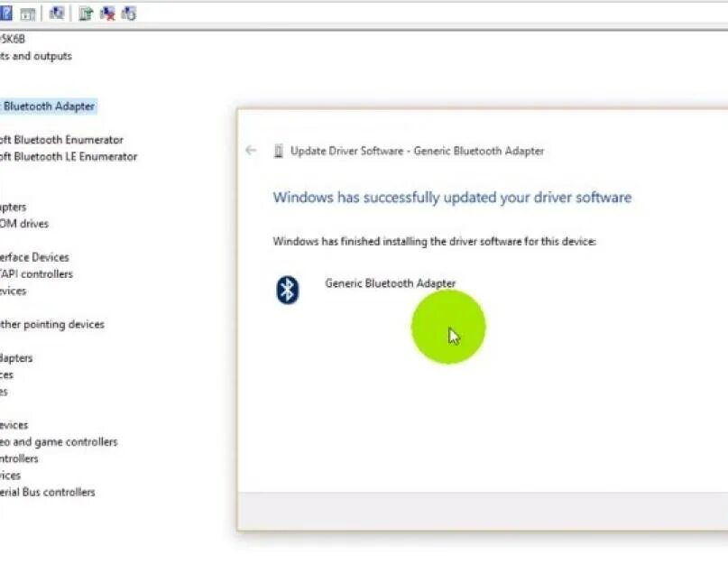Screen dimensions: 728x564
Task: Select 'erial Bus controllers' category
Action: pos(47,492)
